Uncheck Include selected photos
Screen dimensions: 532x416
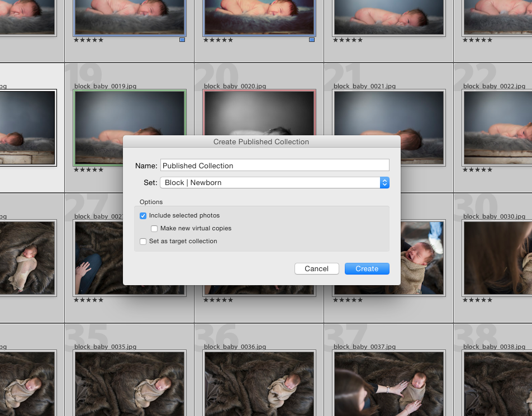tap(143, 216)
